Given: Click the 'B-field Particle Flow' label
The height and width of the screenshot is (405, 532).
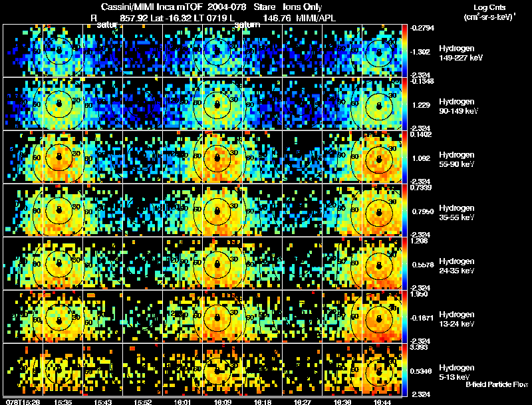Looking at the screenshot, I should coord(497,384).
